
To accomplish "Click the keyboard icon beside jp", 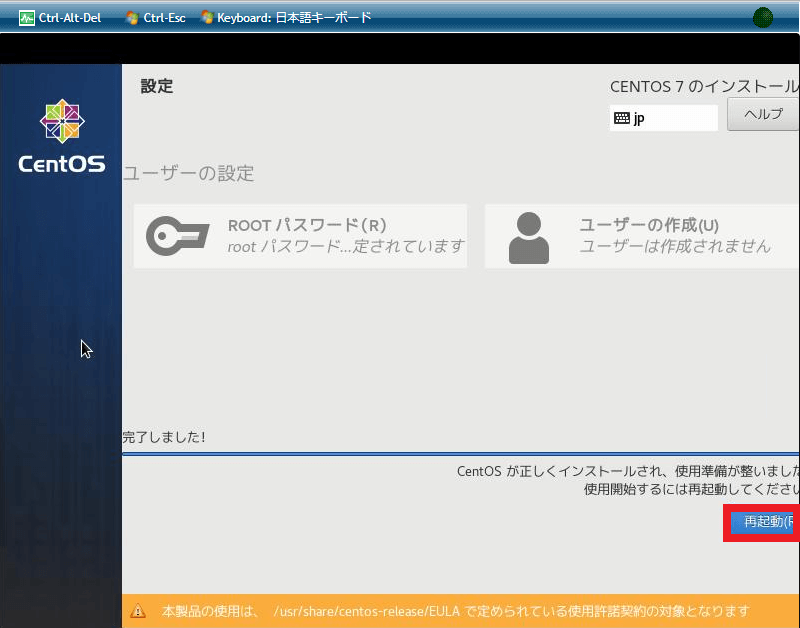I will [x=621, y=118].
